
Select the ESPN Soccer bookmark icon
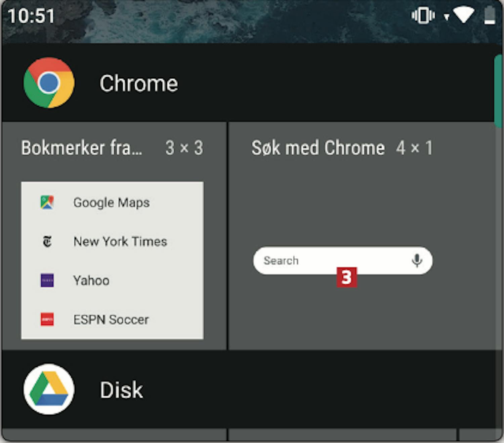pyautogui.click(x=47, y=319)
